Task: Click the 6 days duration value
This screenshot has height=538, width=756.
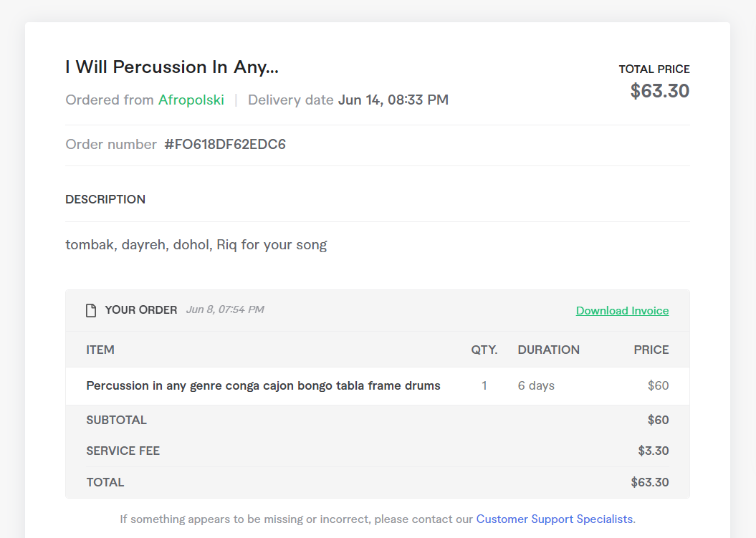Action: click(x=536, y=385)
